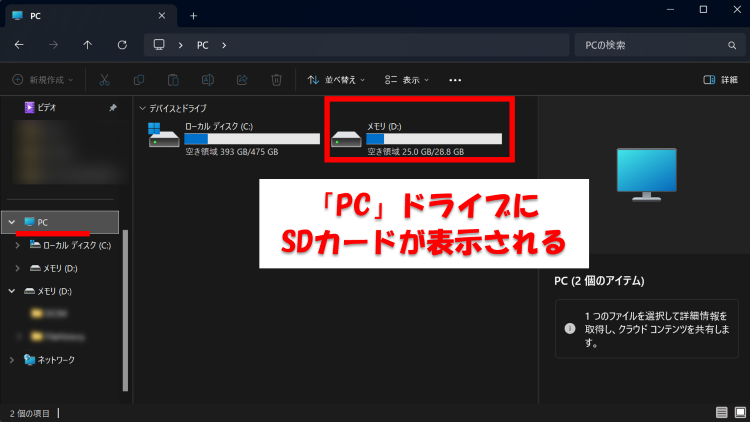750x422 pixels.
Task: Click the 2 個の項目 status text
Action: (x=30, y=413)
